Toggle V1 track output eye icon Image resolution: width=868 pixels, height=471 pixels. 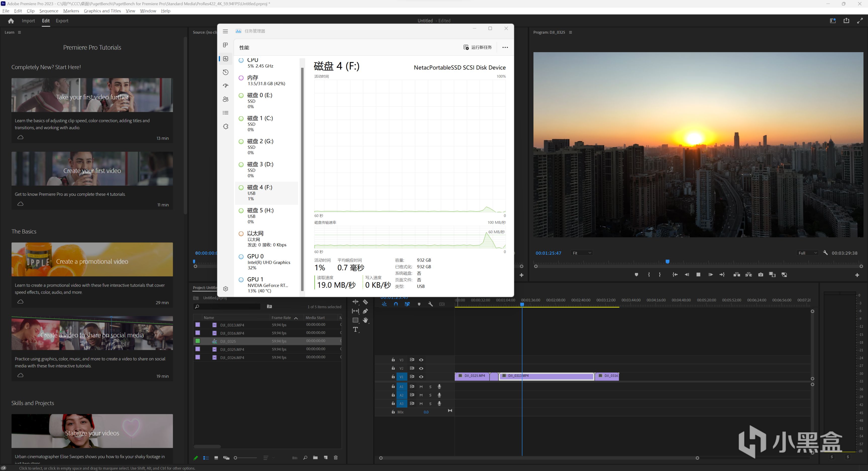(421, 377)
